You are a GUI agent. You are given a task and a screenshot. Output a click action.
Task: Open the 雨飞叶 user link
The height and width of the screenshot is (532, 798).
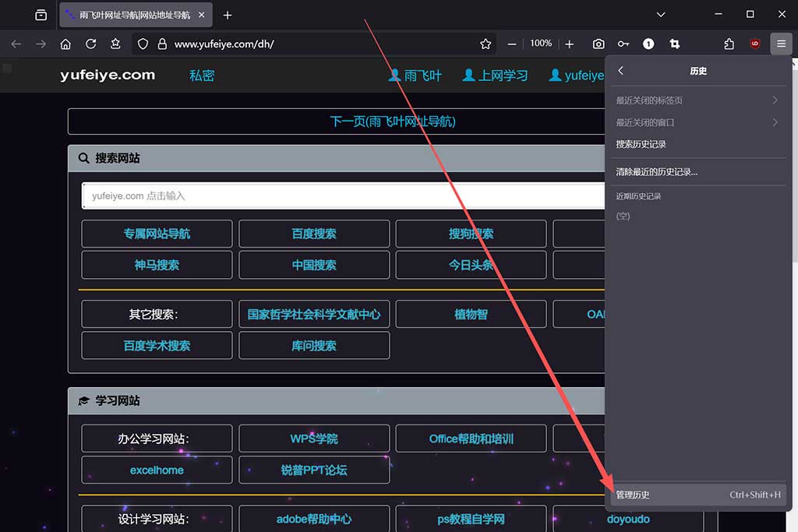415,76
